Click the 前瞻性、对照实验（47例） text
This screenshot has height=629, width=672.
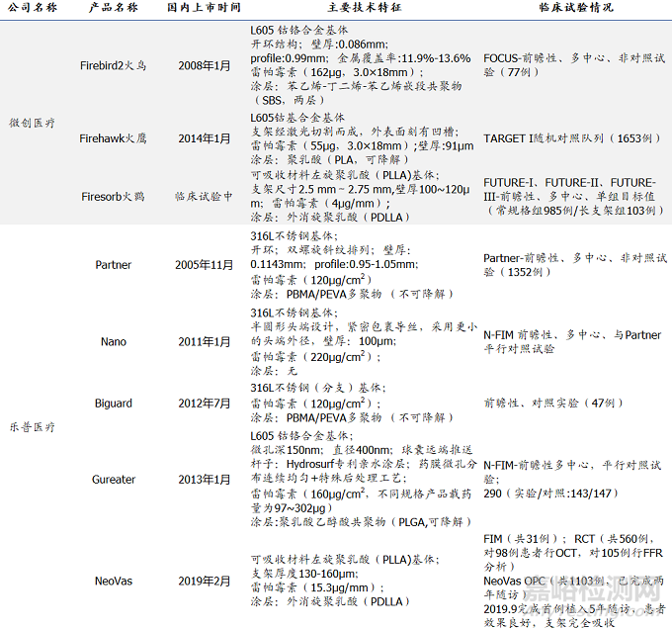coord(553,404)
